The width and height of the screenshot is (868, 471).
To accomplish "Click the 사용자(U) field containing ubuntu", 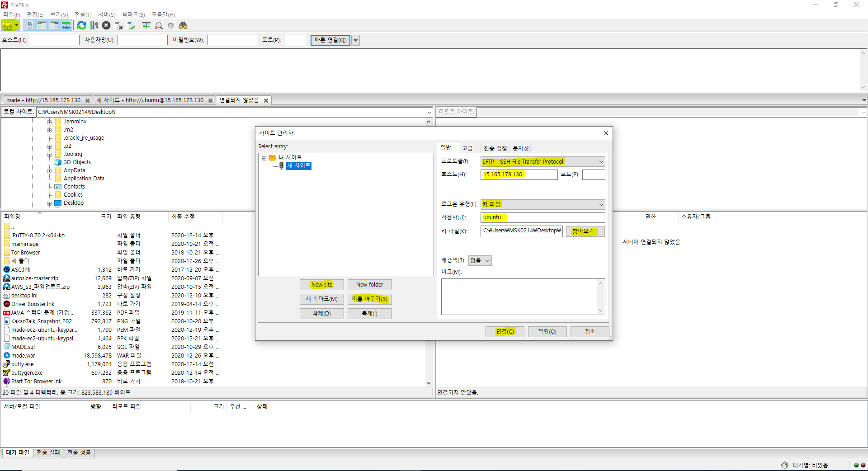I will point(542,217).
